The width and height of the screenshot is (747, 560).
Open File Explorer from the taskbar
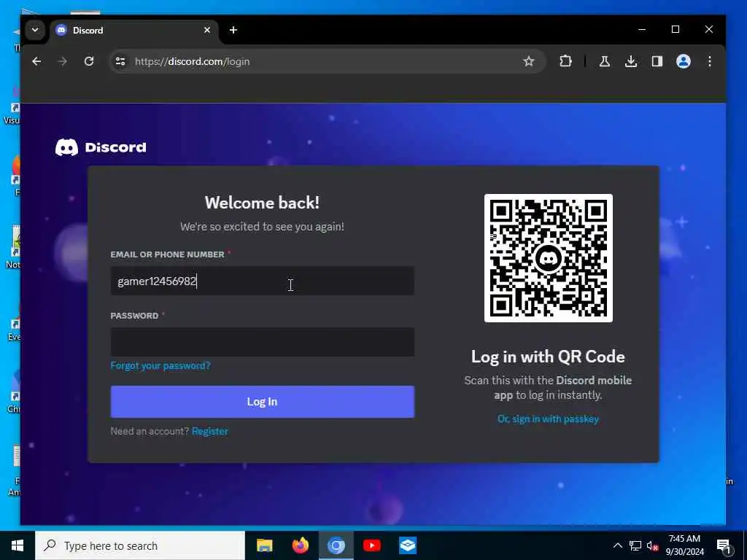tap(264, 545)
